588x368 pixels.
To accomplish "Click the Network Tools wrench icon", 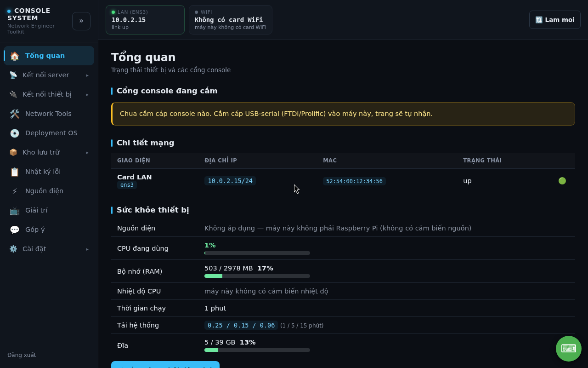I will click(x=15, y=114).
